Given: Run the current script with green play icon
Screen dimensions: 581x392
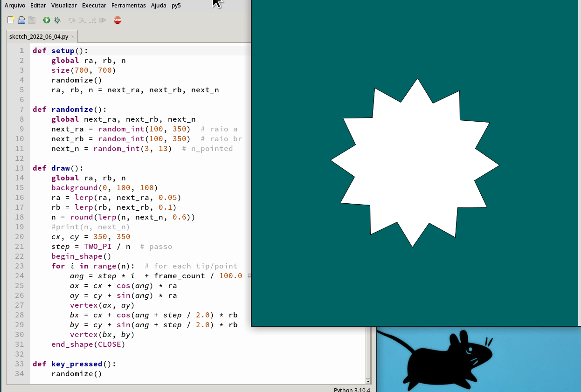Looking at the screenshot, I should tap(47, 20).
